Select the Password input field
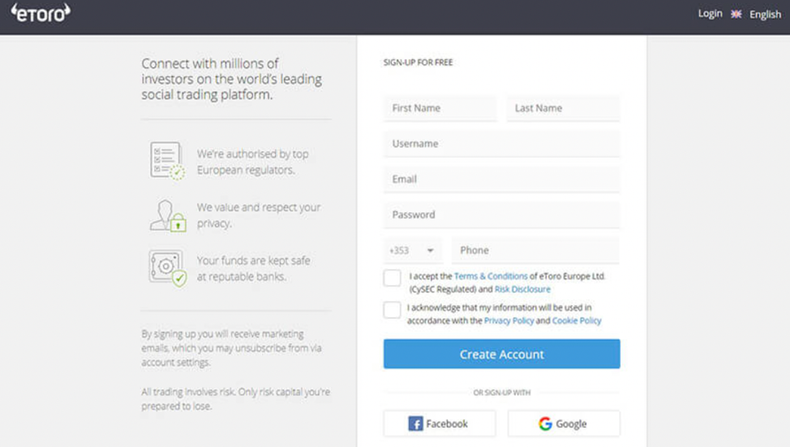 pos(501,215)
